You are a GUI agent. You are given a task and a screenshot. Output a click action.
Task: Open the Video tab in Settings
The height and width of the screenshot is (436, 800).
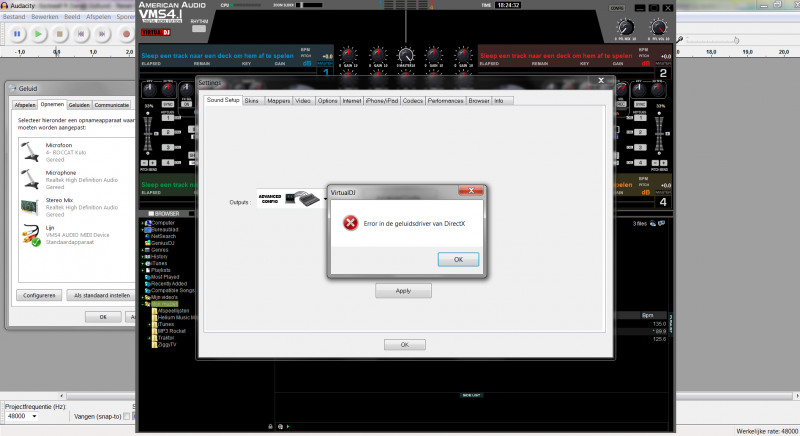[x=303, y=101]
